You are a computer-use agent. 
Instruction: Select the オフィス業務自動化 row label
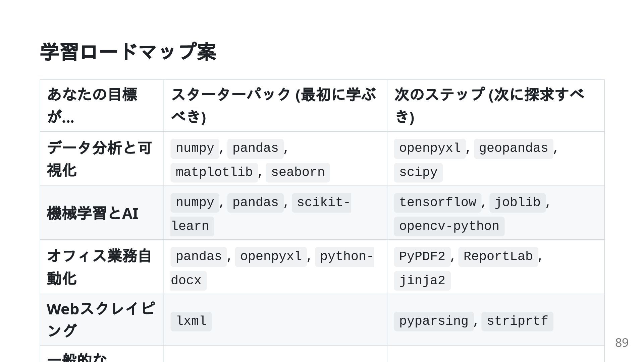[x=99, y=267]
